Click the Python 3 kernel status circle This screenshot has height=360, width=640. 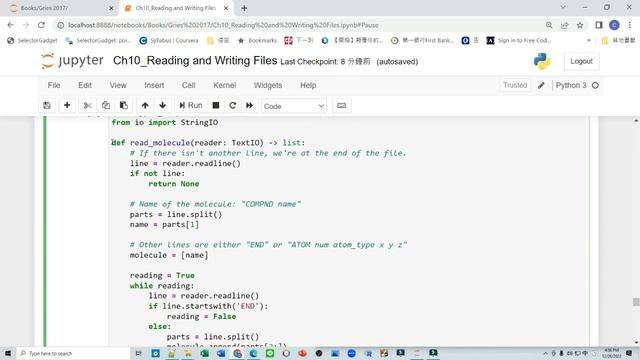[595, 85]
